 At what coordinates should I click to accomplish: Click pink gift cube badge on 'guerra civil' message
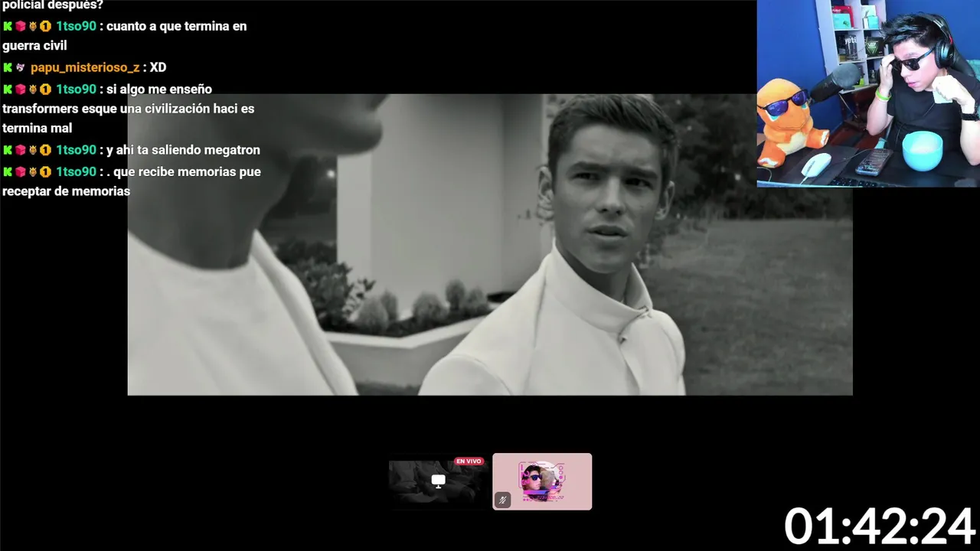tap(21, 26)
